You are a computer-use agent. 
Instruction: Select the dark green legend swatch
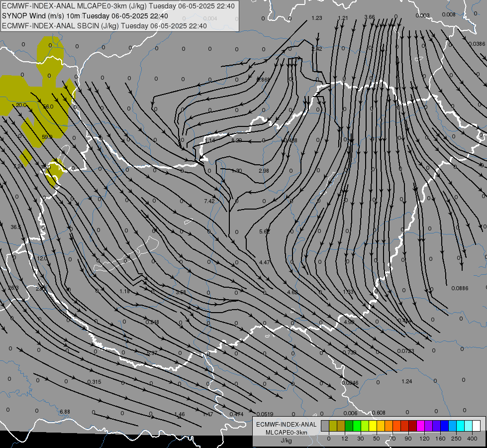click(349, 426)
